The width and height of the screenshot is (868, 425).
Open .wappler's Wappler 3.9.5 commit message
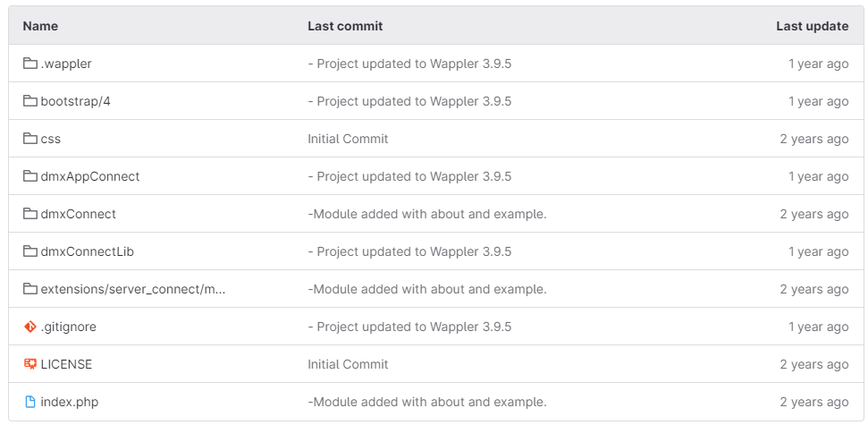(x=409, y=64)
